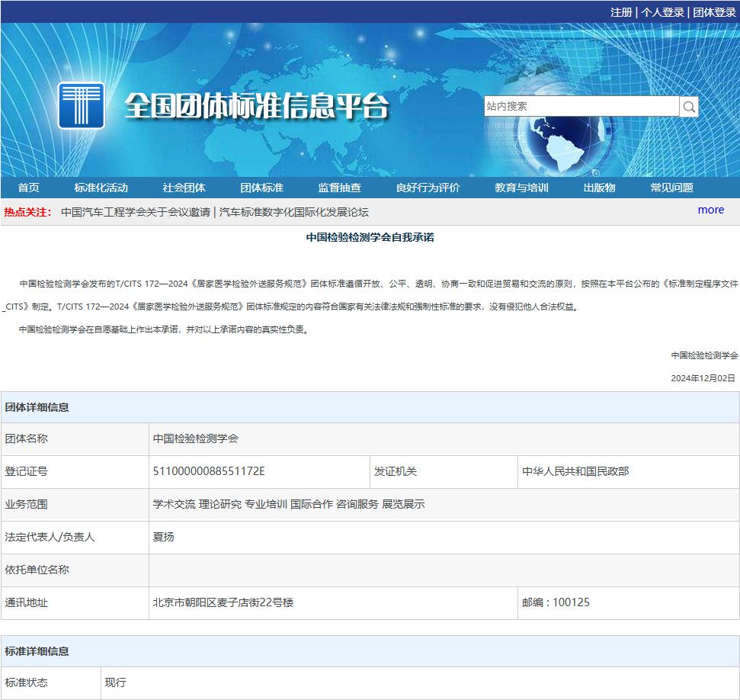The height and width of the screenshot is (700, 740).
Task: Select the legal representative name 夏扬
Action: coord(163,537)
